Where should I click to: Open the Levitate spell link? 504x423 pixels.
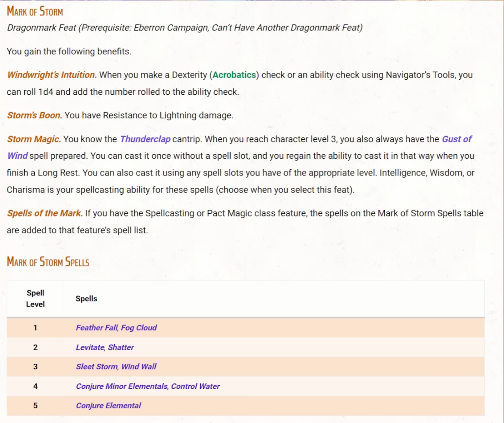point(90,347)
